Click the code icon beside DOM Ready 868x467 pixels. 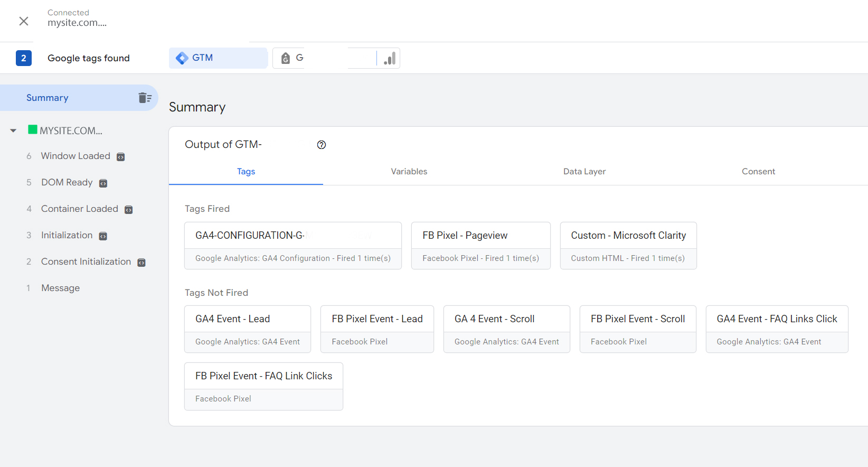tap(103, 183)
